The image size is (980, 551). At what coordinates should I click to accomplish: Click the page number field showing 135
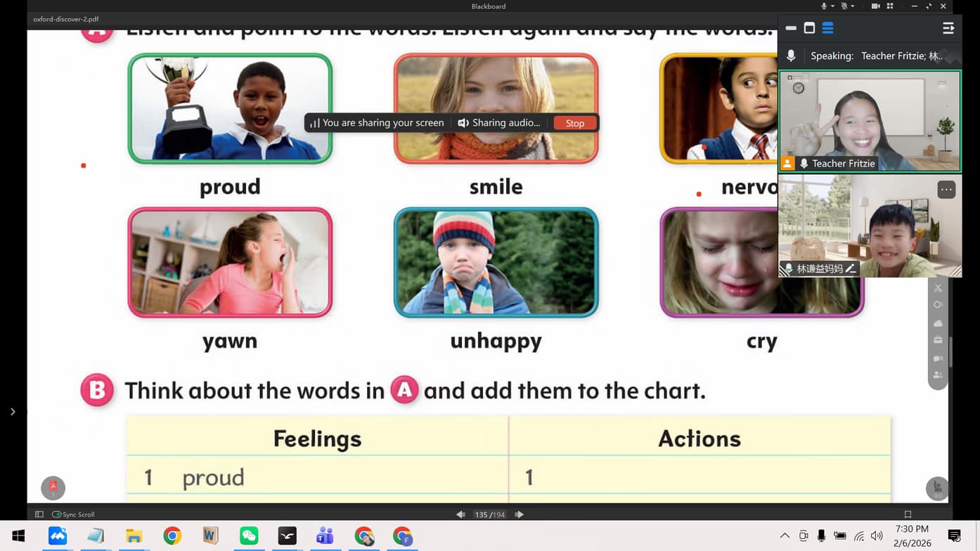point(482,514)
